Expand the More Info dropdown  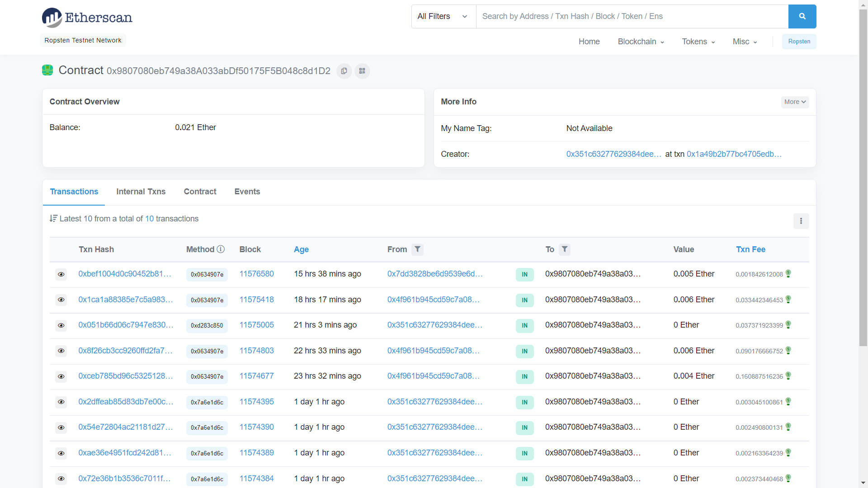[x=795, y=102]
